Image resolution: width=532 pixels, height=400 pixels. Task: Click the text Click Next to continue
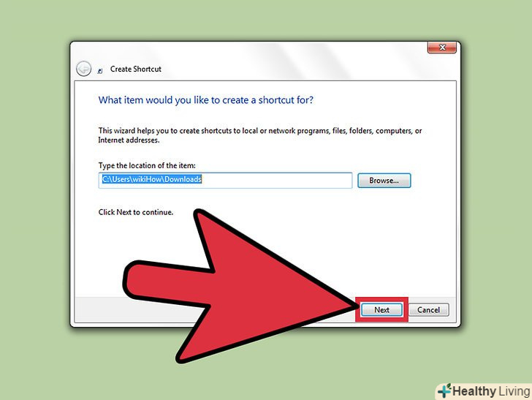(136, 212)
